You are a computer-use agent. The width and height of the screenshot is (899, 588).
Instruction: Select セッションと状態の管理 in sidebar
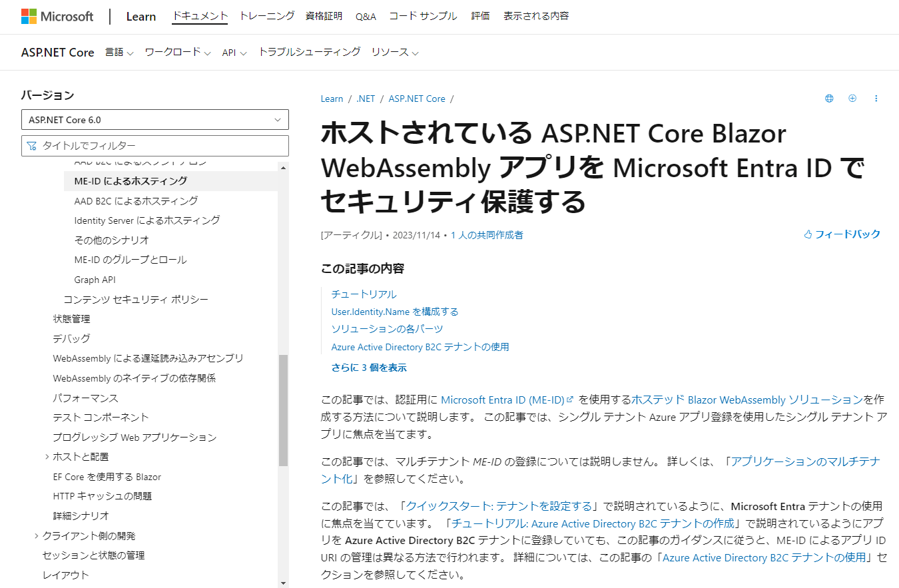tap(93, 555)
